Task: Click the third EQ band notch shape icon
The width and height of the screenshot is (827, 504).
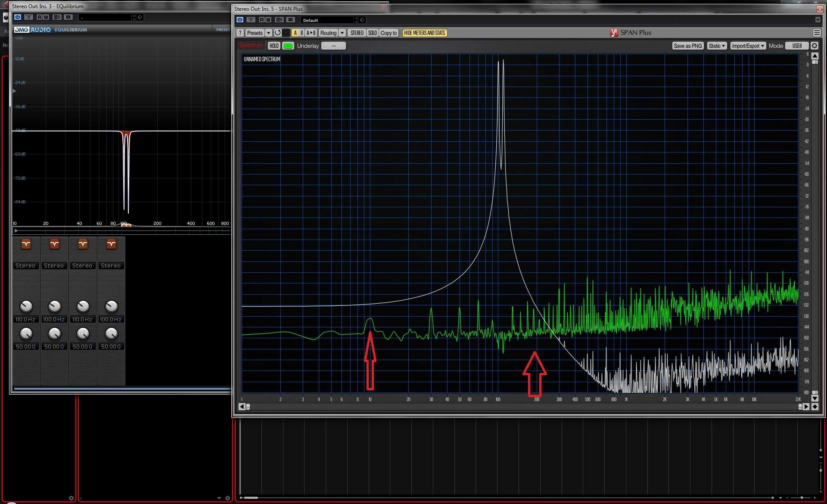Action: point(83,244)
